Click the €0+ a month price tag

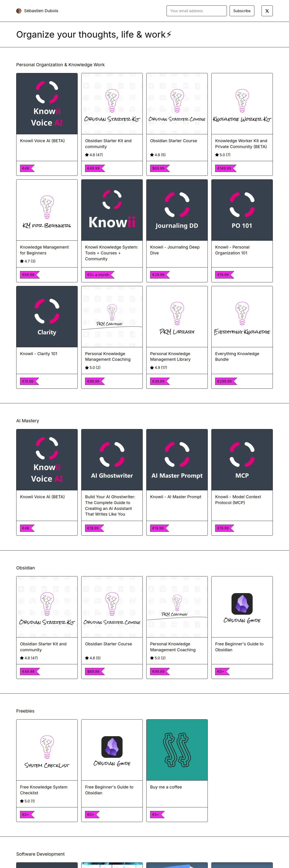pos(98,275)
